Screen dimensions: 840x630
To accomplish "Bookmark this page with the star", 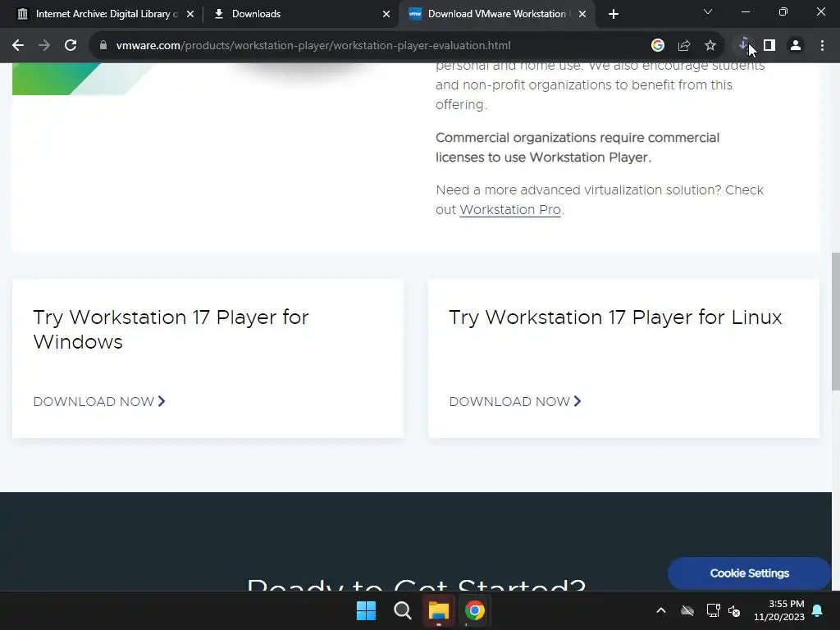I will 710,46.
